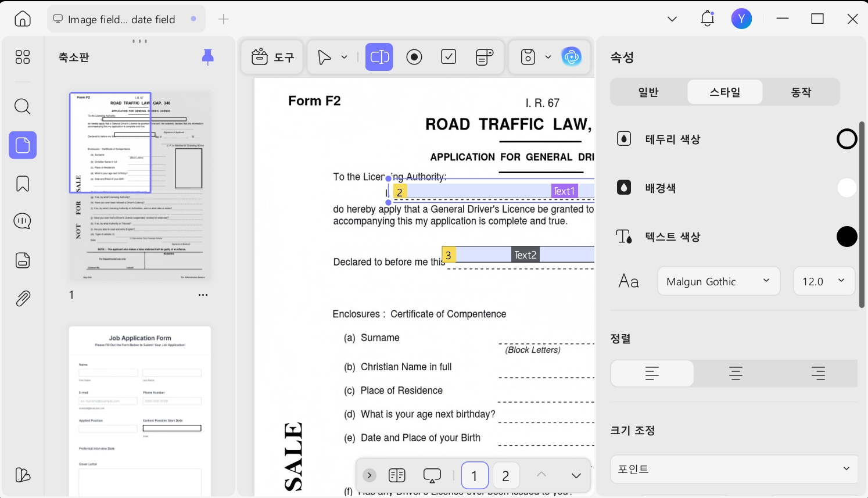
Task: Unpin the thumbnail panel
Action: [x=207, y=57]
